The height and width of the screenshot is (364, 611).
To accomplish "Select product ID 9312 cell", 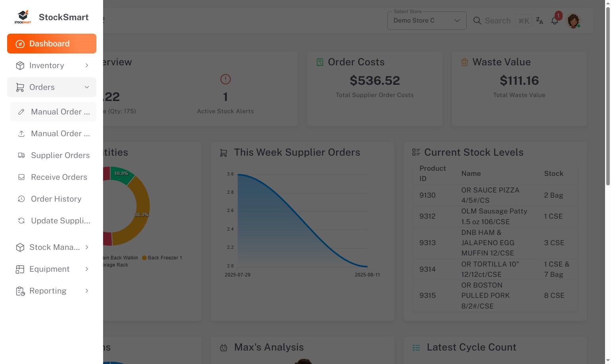I will tap(427, 216).
